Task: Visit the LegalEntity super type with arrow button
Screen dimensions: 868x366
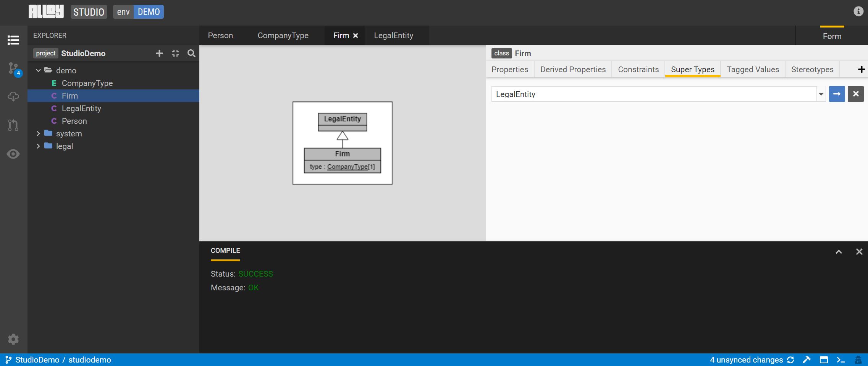Action: pos(837,94)
